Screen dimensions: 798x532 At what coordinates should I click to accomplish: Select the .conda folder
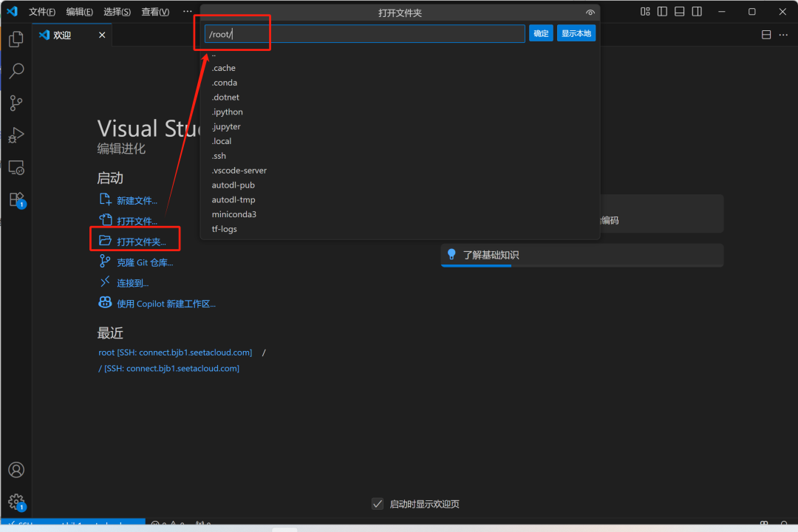tap(400, 83)
